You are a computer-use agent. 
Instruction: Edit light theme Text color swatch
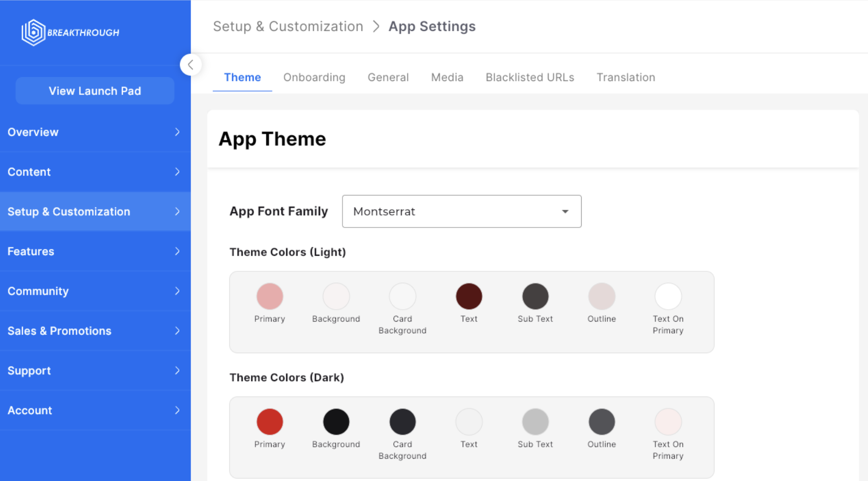pyautogui.click(x=469, y=296)
